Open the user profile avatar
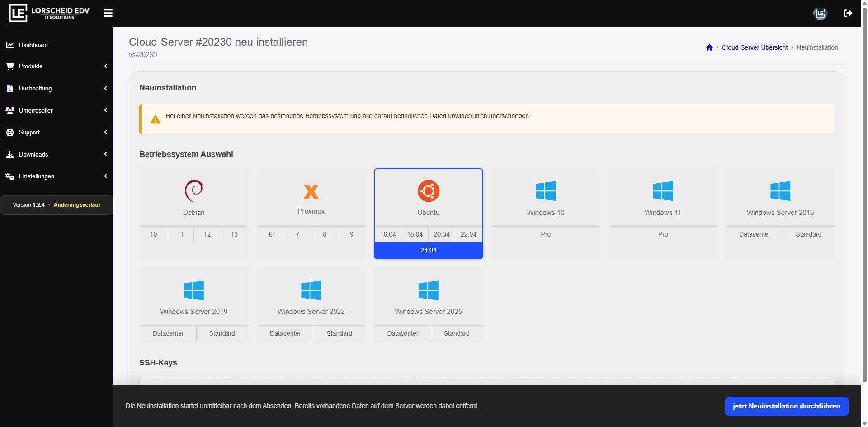The image size is (868, 427). [821, 13]
